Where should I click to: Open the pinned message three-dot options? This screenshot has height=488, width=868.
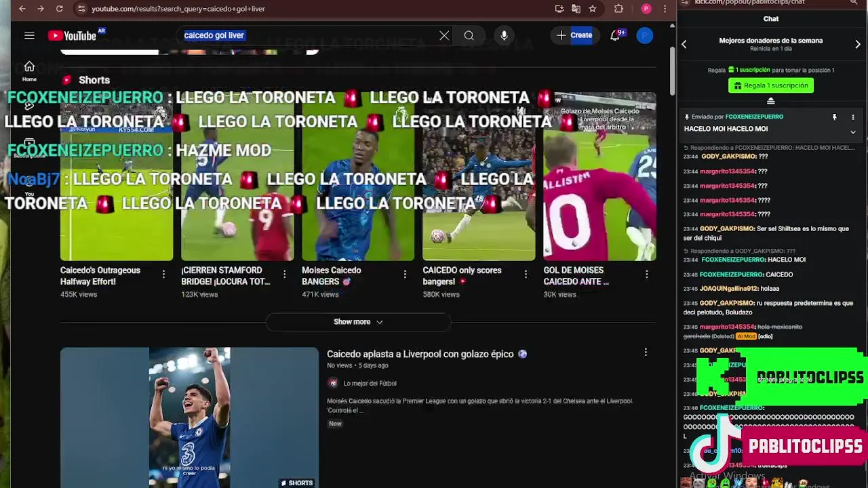tap(853, 117)
